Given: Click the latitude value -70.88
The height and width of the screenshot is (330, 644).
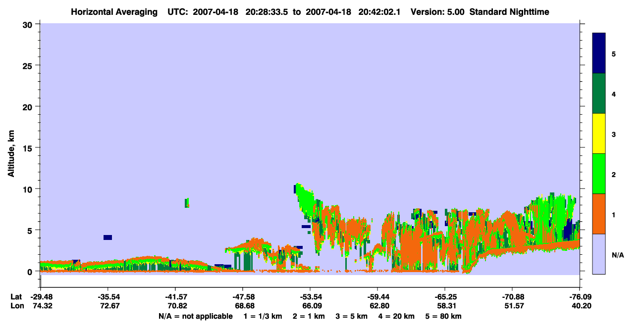Looking at the screenshot, I should pyautogui.click(x=512, y=297).
